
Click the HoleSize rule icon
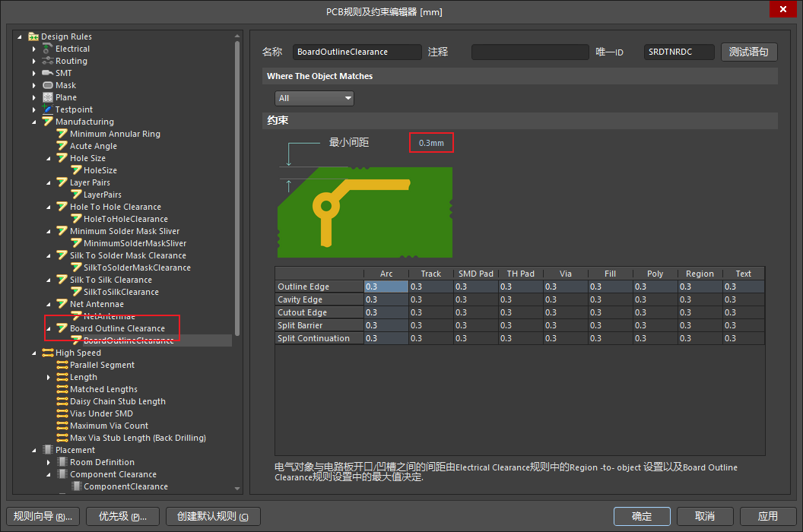pyautogui.click(x=76, y=170)
